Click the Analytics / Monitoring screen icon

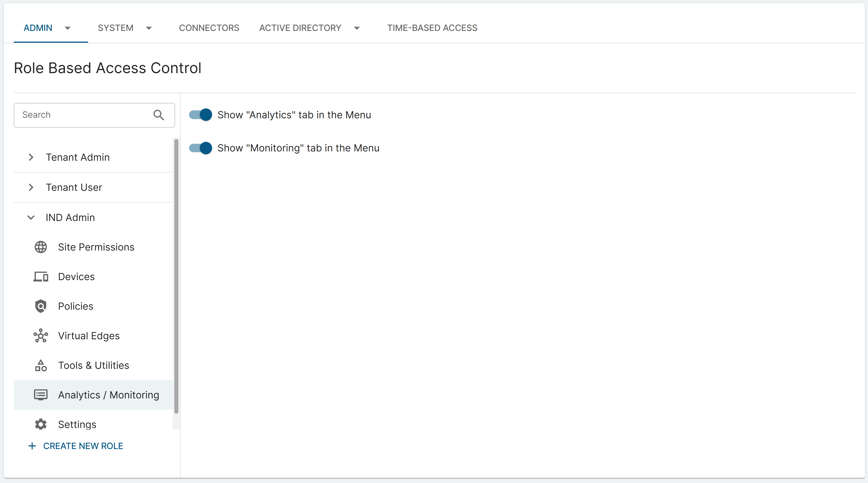coord(41,395)
